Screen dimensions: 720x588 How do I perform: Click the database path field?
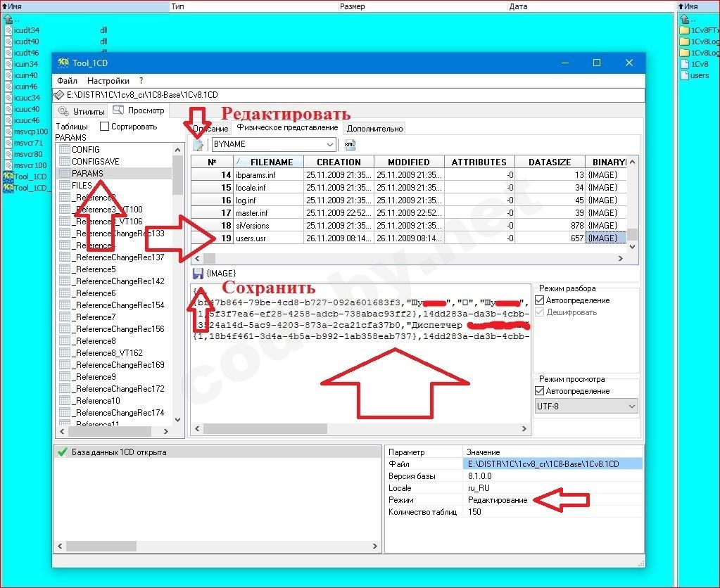click(x=349, y=95)
